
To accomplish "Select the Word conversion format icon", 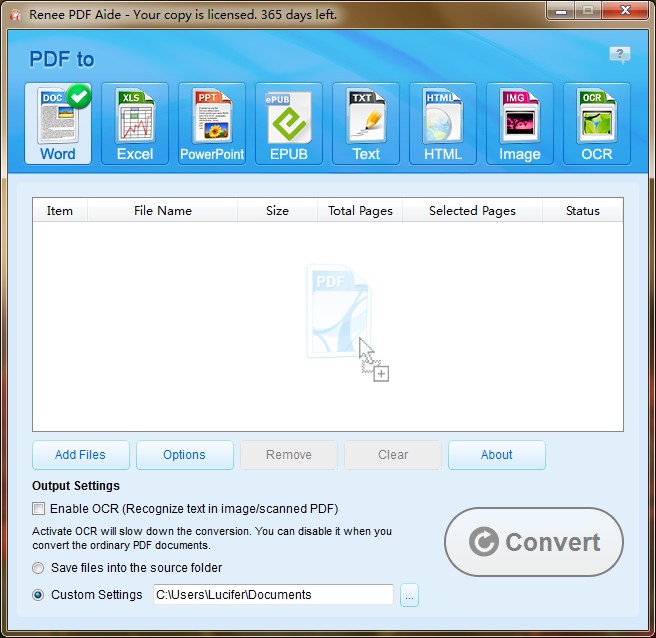I will coord(58,123).
